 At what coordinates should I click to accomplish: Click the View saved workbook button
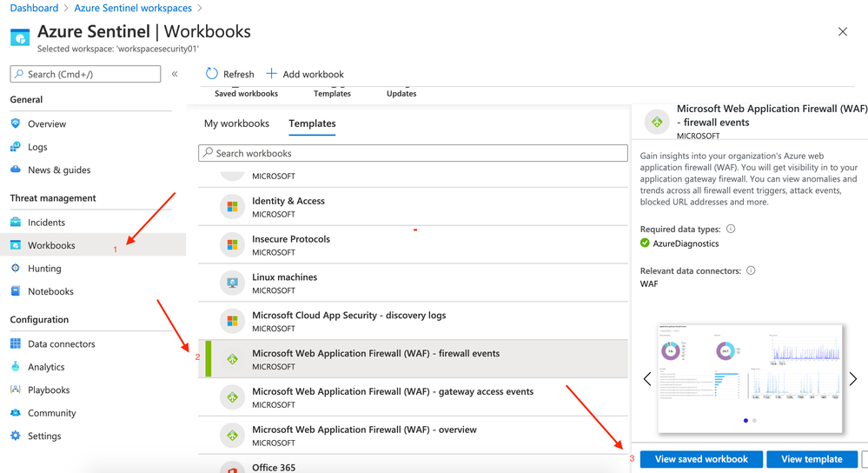(x=701, y=459)
